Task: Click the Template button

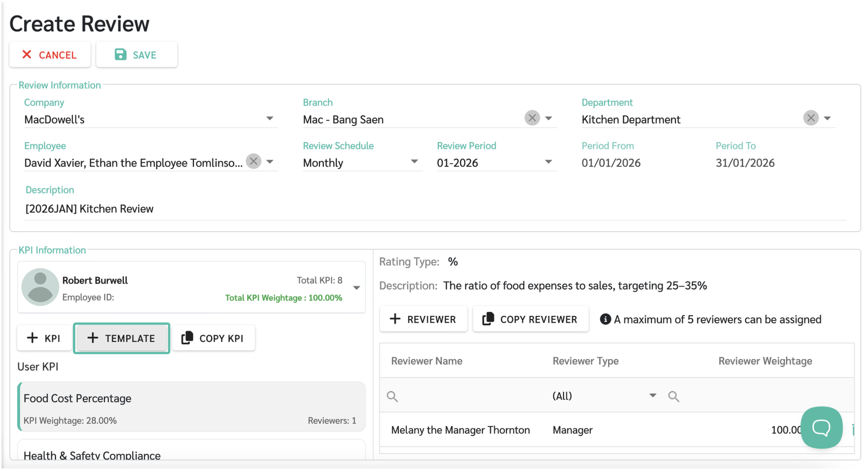Action: (121, 338)
